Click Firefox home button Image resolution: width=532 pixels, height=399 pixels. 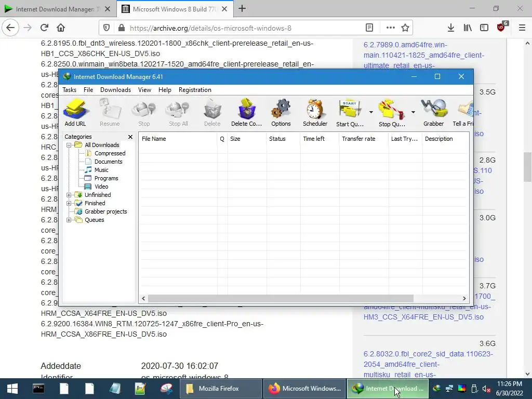61,28
